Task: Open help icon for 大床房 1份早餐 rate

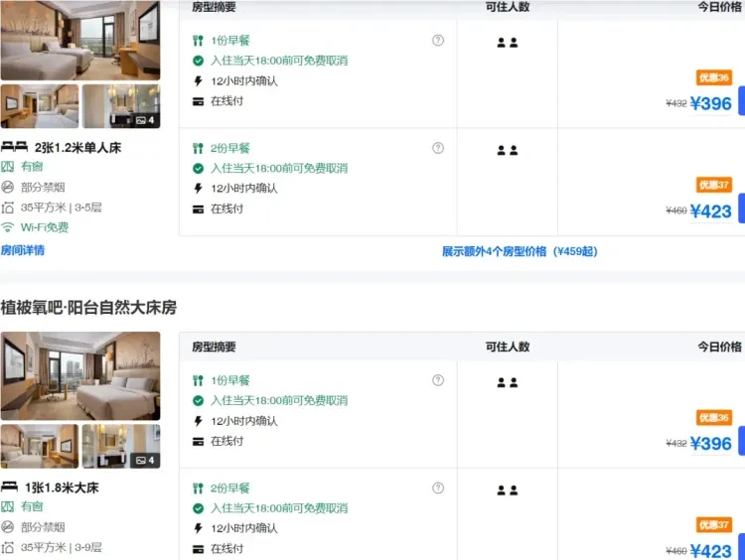Action: point(438,380)
